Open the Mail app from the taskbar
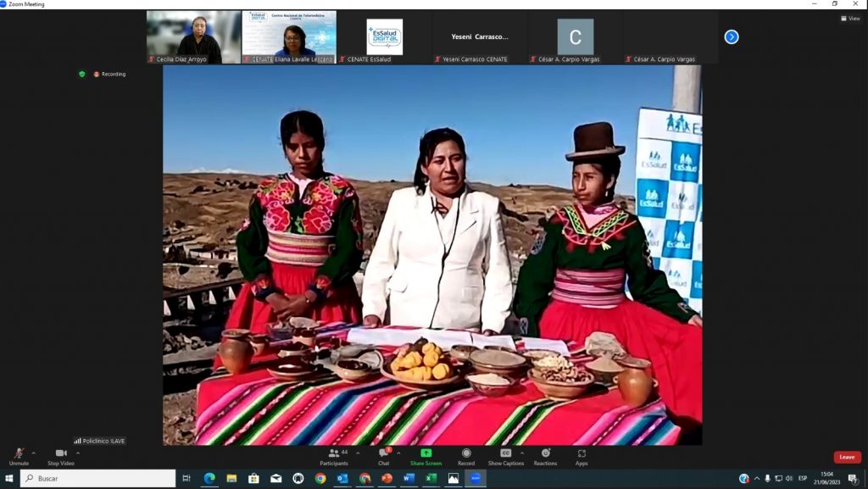The height and width of the screenshot is (489, 868). [x=275, y=479]
